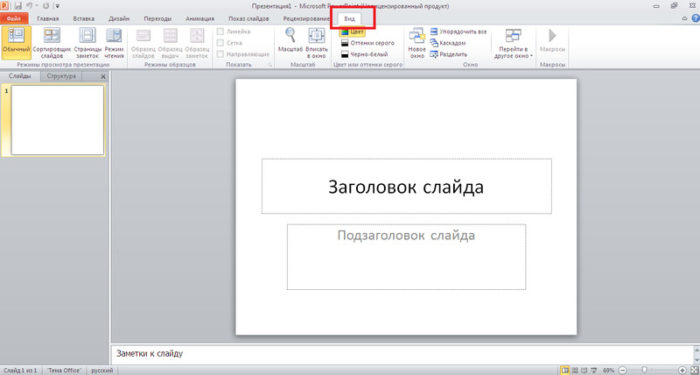Switch to the Слайды pane tab

[x=20, y=76]
